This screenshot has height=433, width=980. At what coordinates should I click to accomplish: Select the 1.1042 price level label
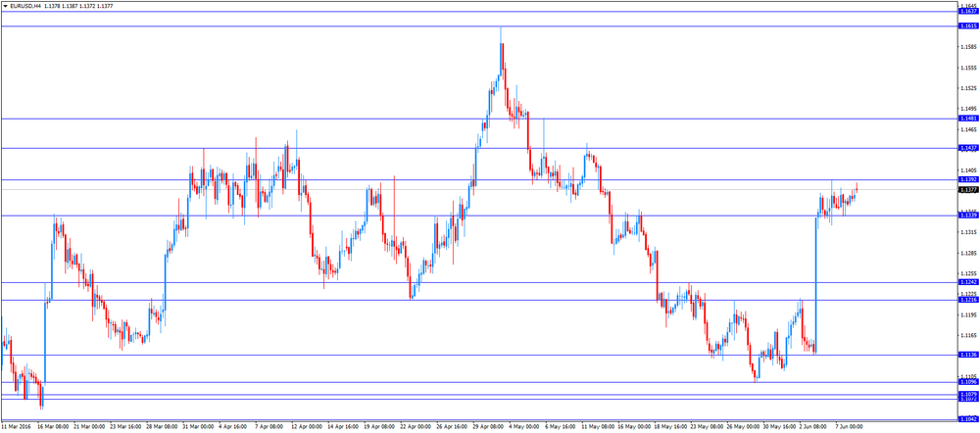969,419
